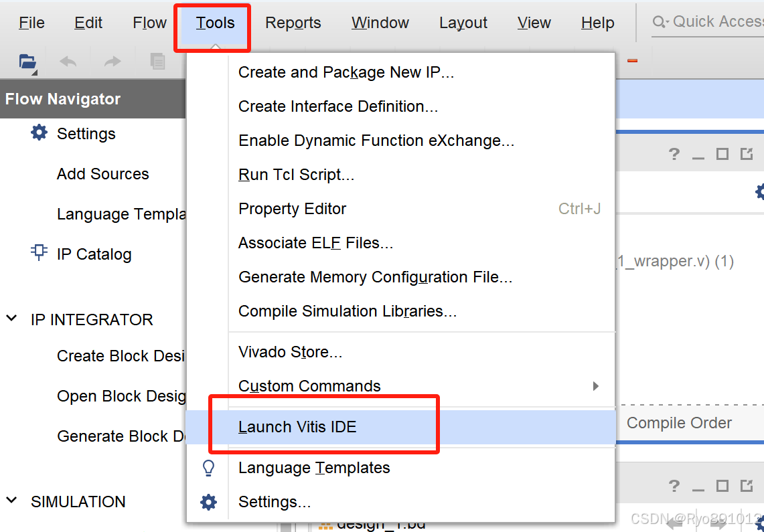Click the Undo arrow icon

point(68,62)
